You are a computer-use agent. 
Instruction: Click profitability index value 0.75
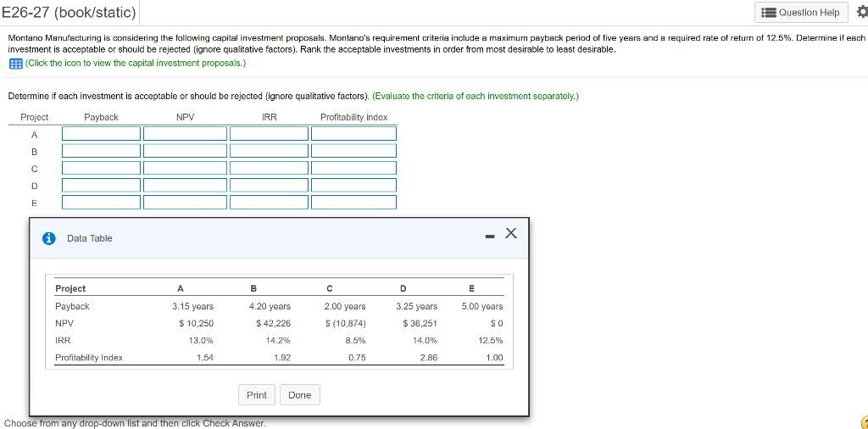[x=357, y=358]
